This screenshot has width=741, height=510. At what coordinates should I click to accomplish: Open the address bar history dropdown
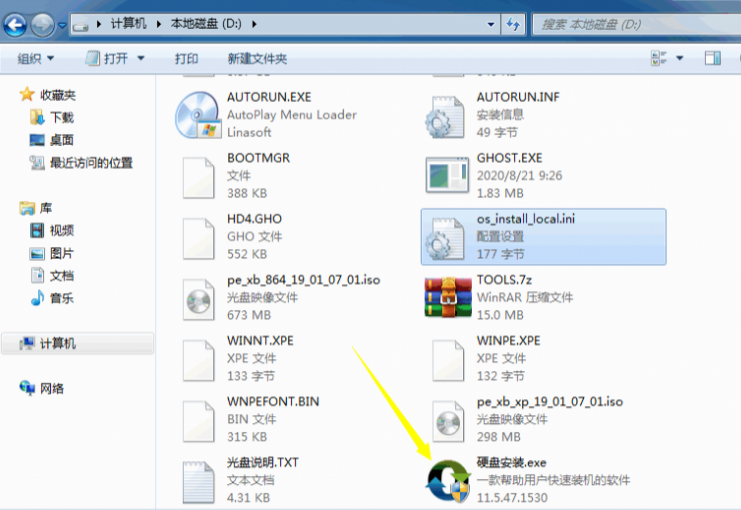click(x=491, y=24)
